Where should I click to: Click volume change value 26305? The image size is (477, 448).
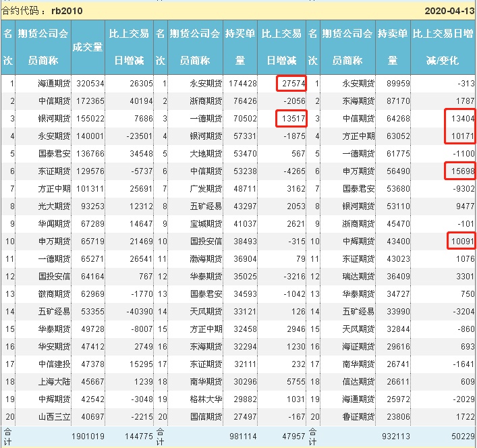click(141, 84)
